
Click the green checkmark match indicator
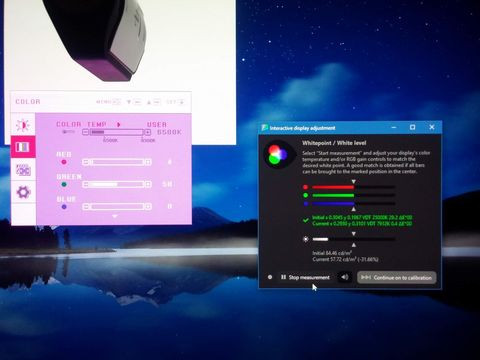pos(305,220)
